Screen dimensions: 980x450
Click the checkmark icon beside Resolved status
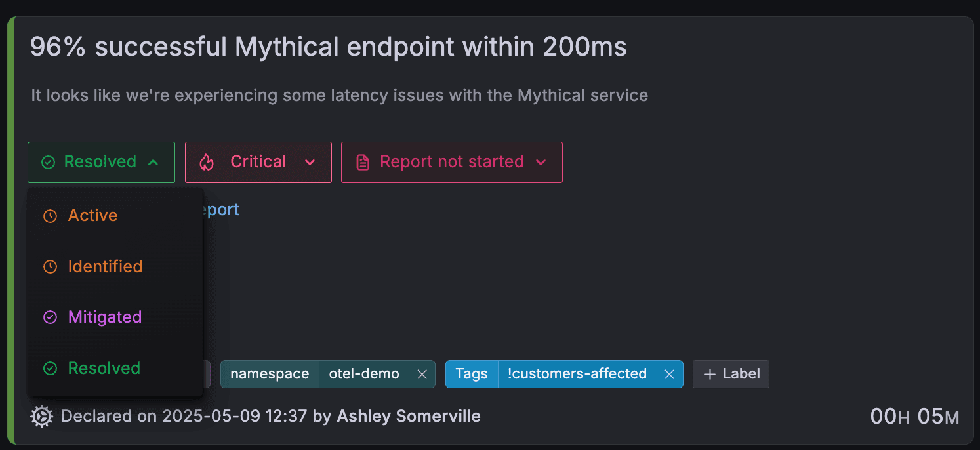(49, 162)
